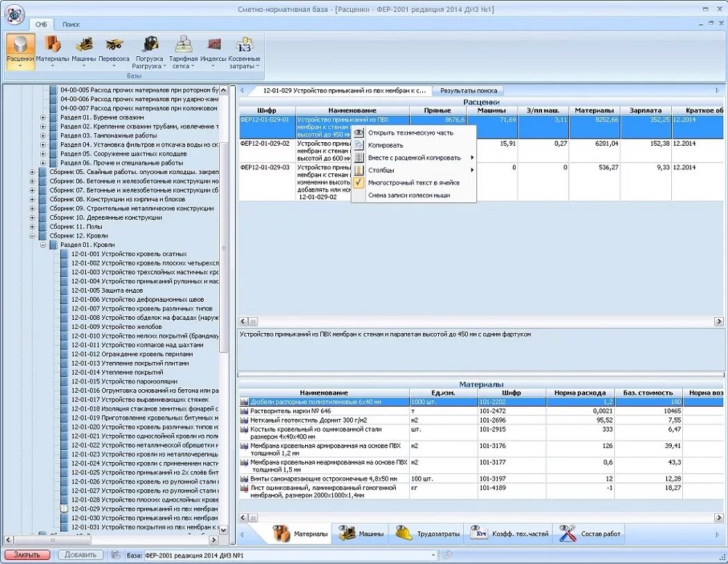Click the eye icon beside Открыть техническую часть
The width and height of the screenshot is (728, 564).
[x=358, y=133]
